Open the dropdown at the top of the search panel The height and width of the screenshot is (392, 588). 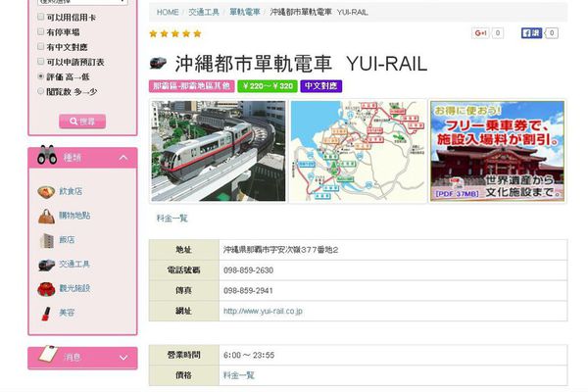pos(83,2)
